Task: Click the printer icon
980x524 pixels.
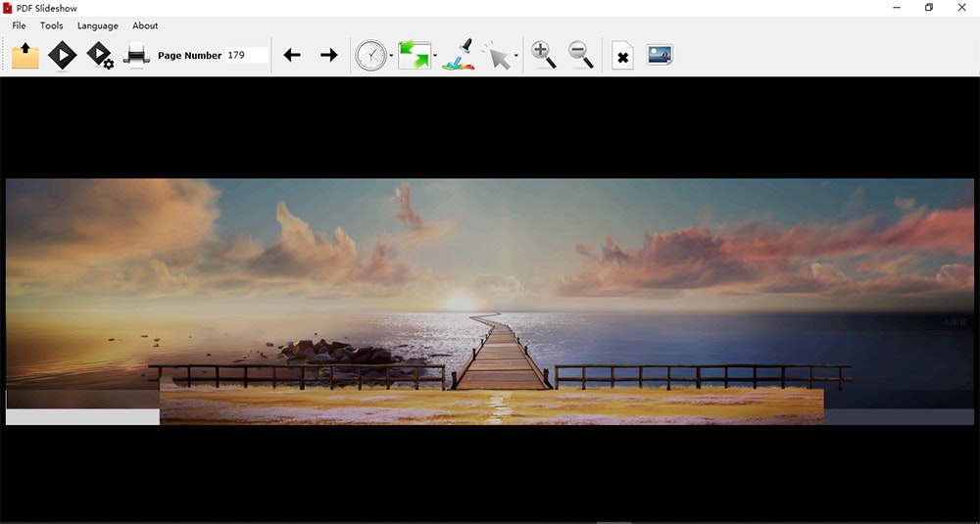Action: pos(136,55)
